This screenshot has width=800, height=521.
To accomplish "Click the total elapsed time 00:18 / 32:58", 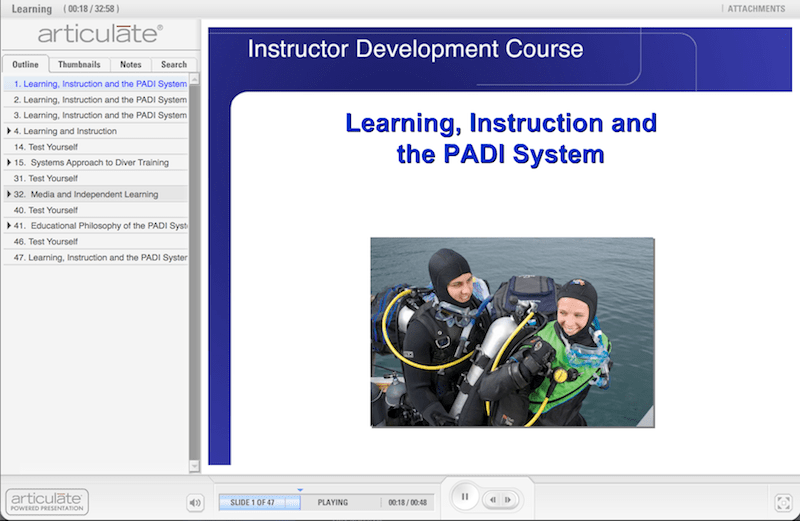I will [91, 9].
